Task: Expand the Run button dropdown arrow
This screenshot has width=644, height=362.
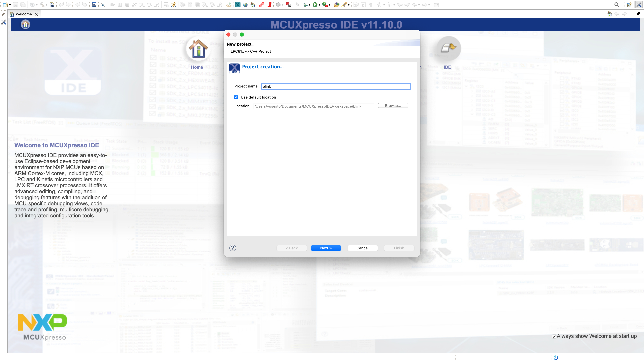Action: [x=319, y=5]
